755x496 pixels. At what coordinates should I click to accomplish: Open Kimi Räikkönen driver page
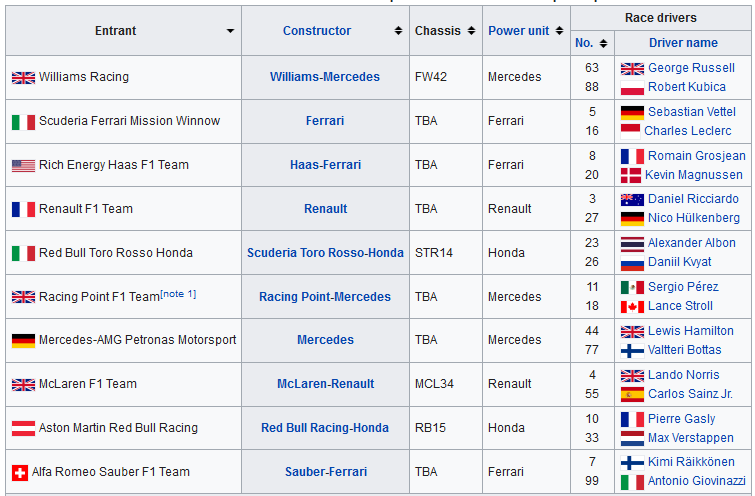coord(691,462)
